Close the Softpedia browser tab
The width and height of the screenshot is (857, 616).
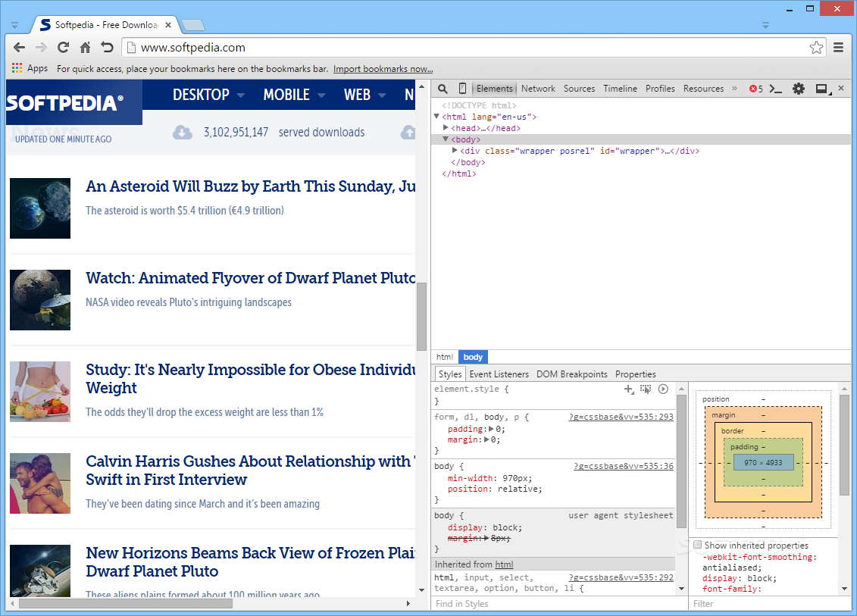coord(168,24)
